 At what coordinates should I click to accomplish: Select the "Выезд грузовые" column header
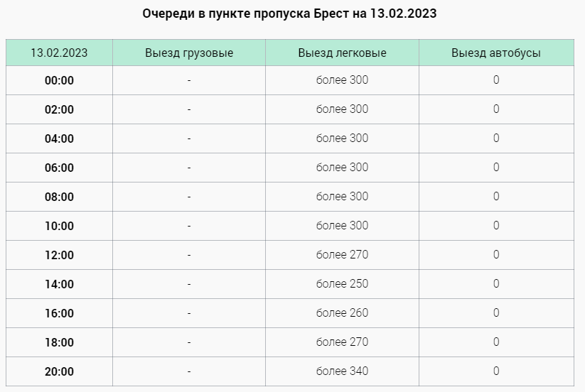189,53
